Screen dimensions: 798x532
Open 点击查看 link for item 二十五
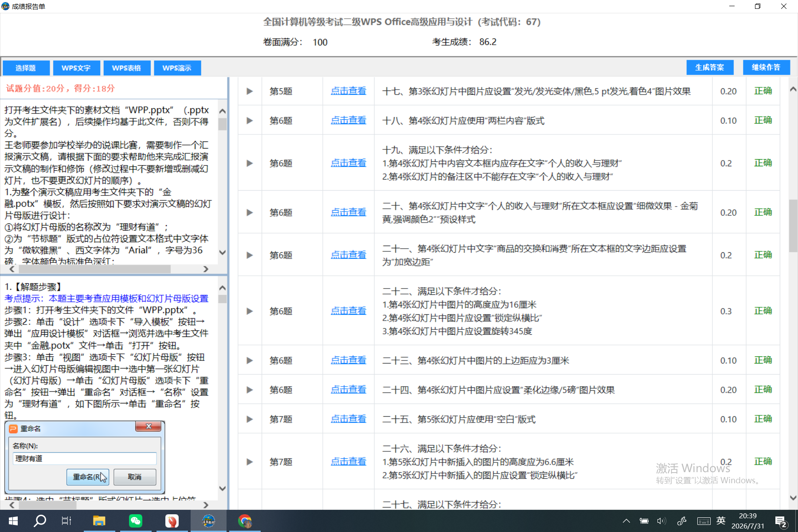(x=348, y=419)
